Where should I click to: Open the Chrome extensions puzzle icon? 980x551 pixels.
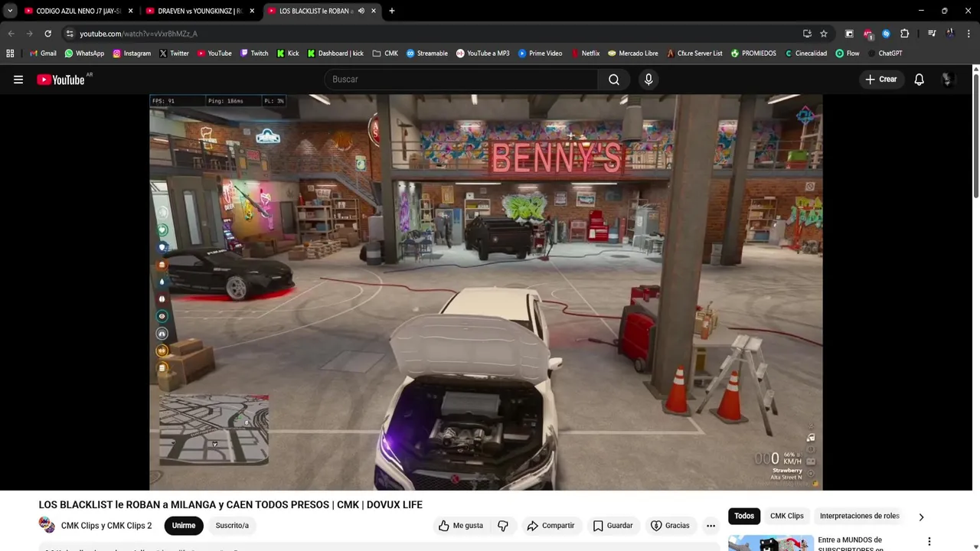click(904, 34)
